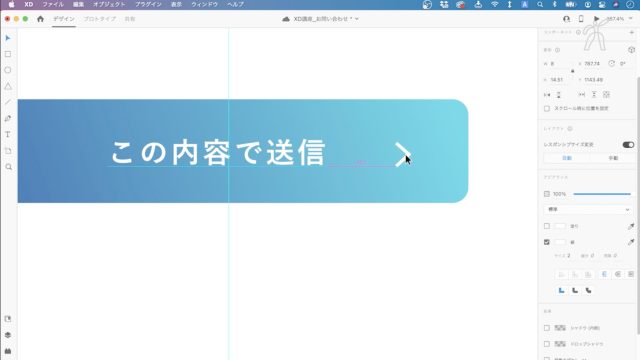640x360 pixels.
Task: Open the ヘルプ menu
Action: point(236,4)
